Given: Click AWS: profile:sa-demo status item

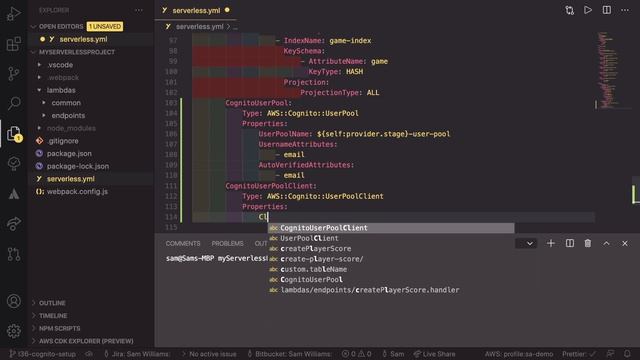Looking at the screenshot, I should (x=519, y=354).
